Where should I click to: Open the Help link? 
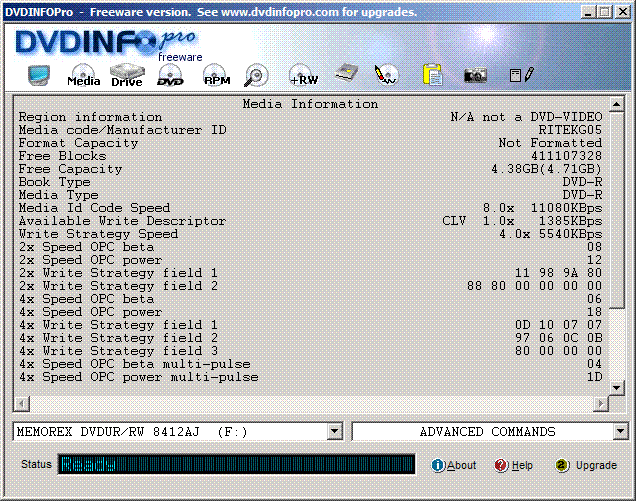point(522,465)
